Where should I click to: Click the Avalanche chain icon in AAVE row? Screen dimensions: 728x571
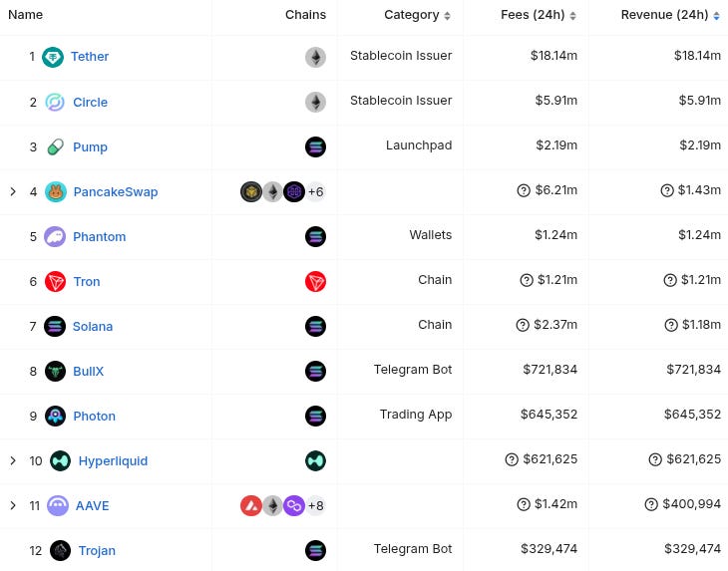coord(251,505)
